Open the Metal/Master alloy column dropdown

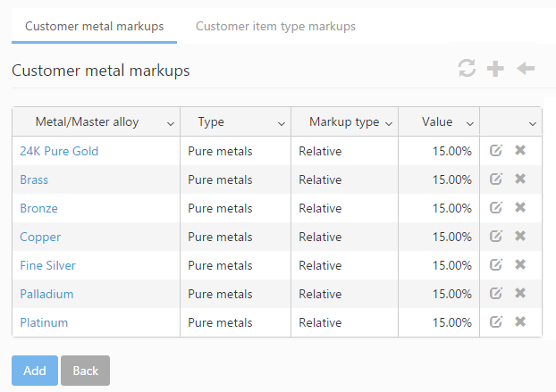click(171, 123)
